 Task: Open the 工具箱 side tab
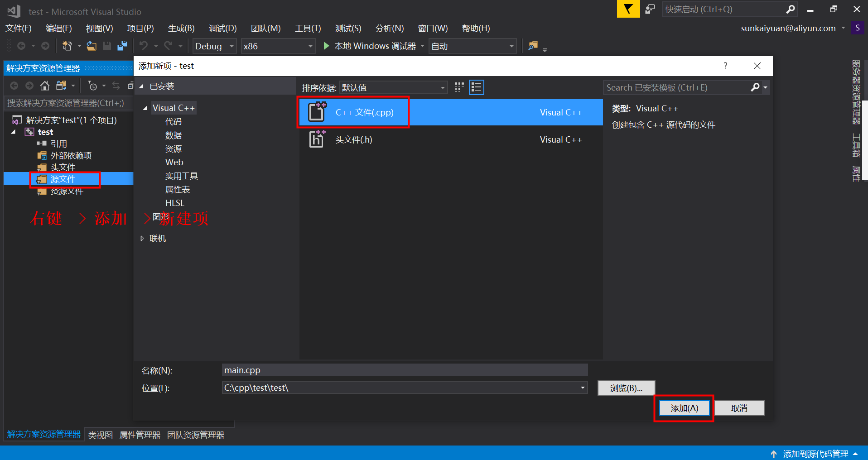(856, 145)
